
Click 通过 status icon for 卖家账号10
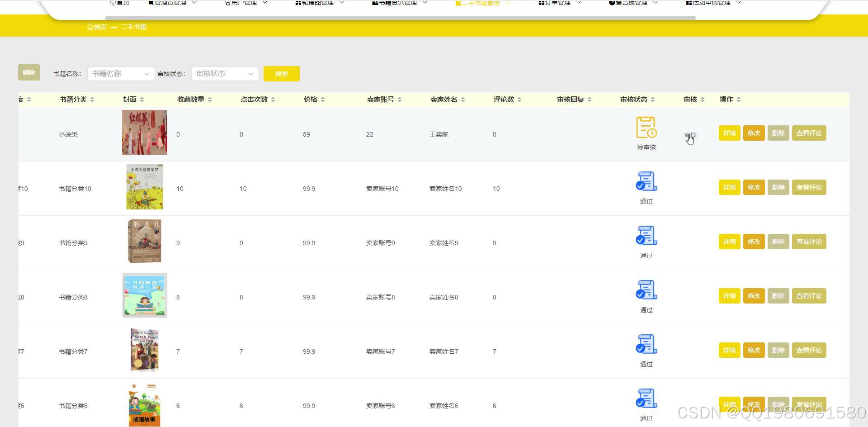[646, 181]
